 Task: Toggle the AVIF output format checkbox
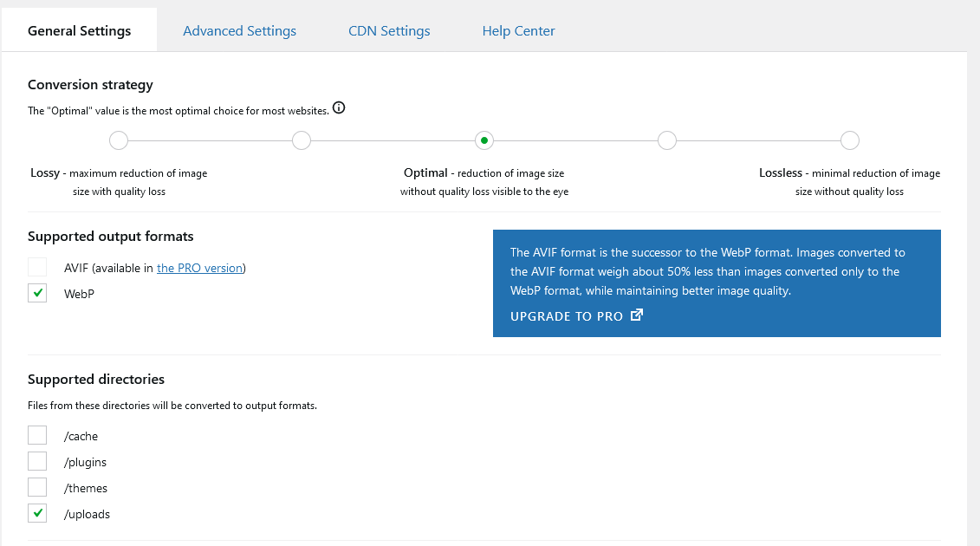click(x=37, y=267)
